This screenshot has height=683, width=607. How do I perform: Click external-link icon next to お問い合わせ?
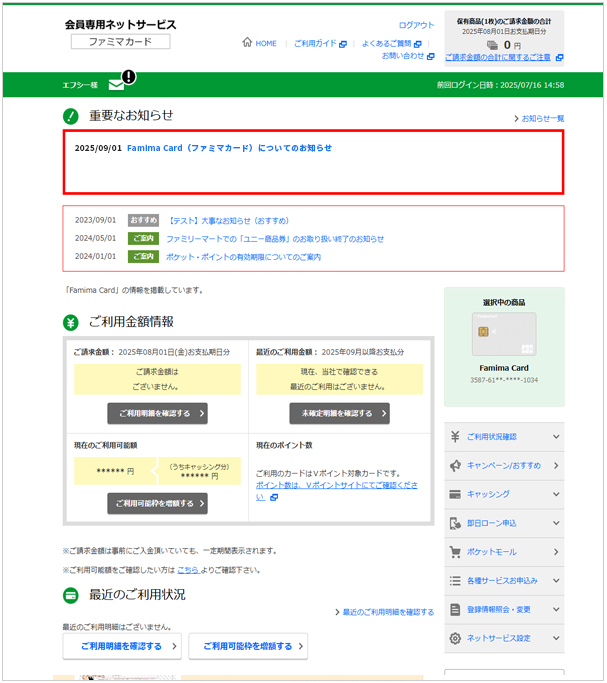(431, 56)
